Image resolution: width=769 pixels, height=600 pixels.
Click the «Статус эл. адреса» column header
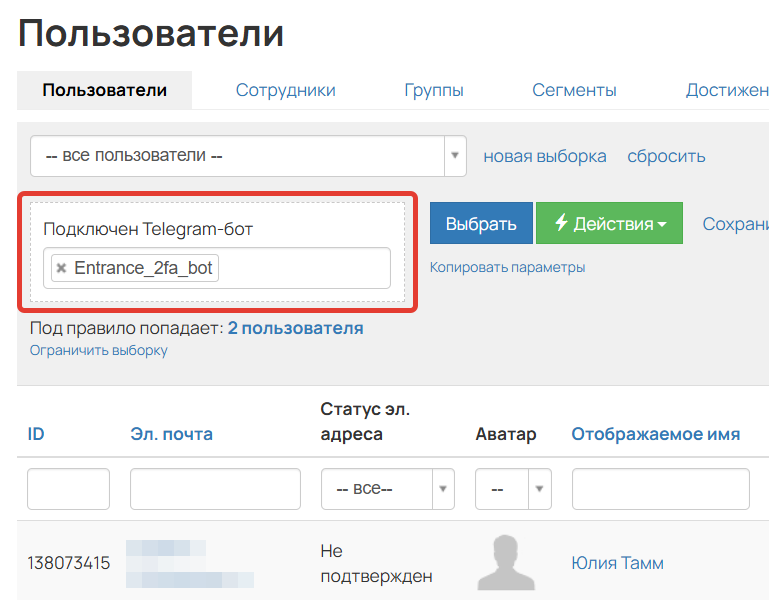[365, 421]
